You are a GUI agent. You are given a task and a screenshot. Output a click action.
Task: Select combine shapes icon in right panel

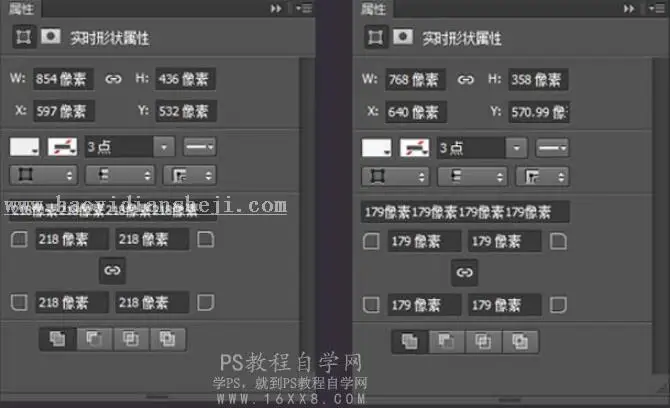coord(410,341)
